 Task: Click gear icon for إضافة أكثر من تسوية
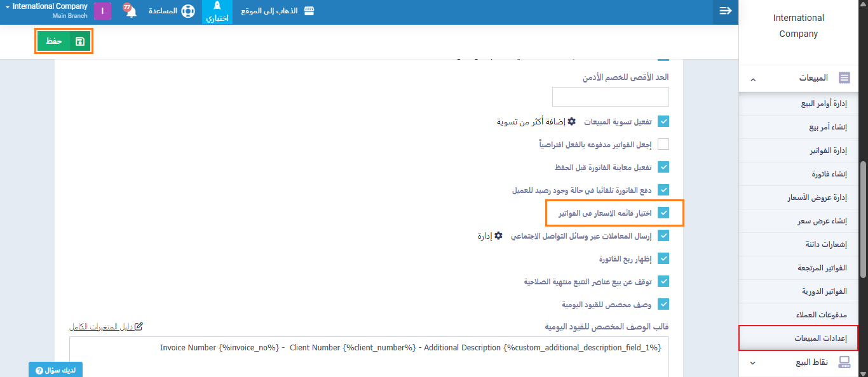pyautogui.click(x=571, y=121)
